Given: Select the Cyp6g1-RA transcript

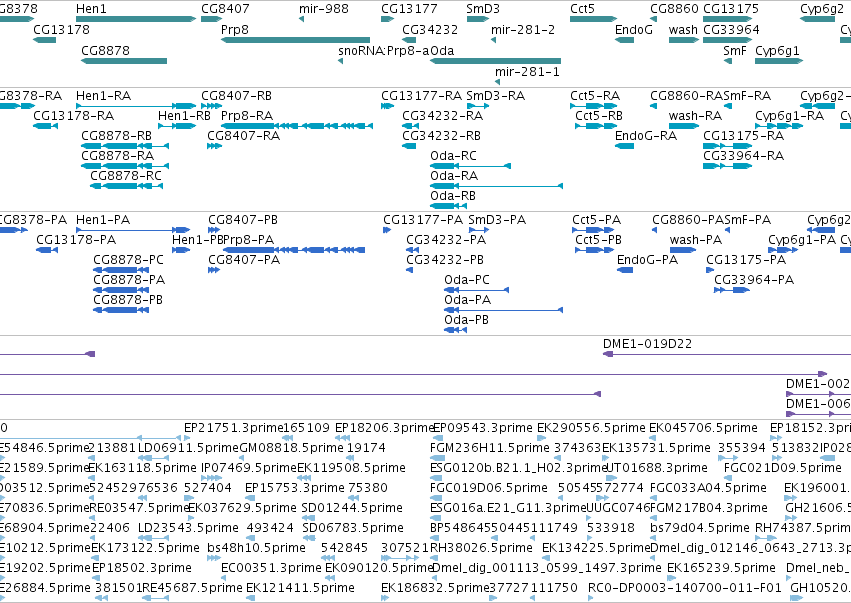Looking at the screenshot, I should pos(779,126).
